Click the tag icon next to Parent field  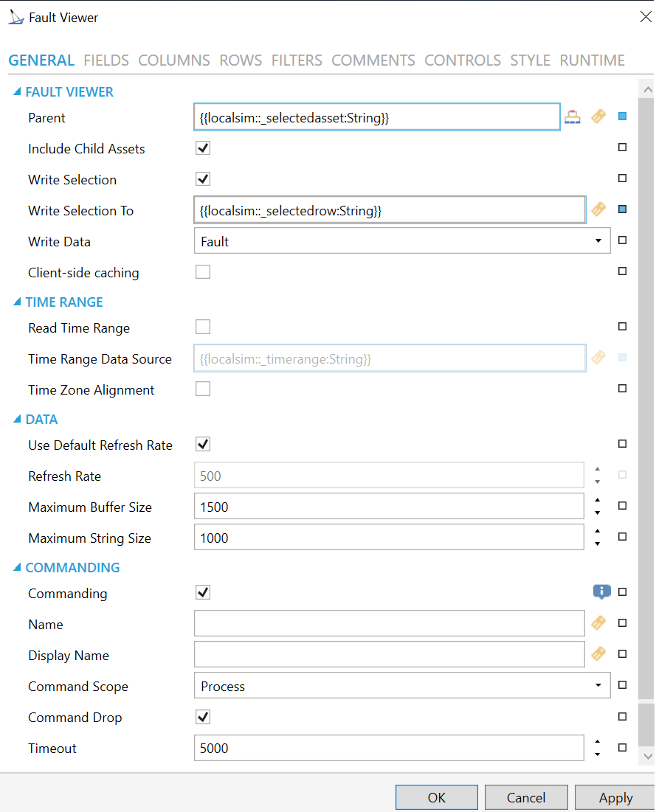[598, 117]
